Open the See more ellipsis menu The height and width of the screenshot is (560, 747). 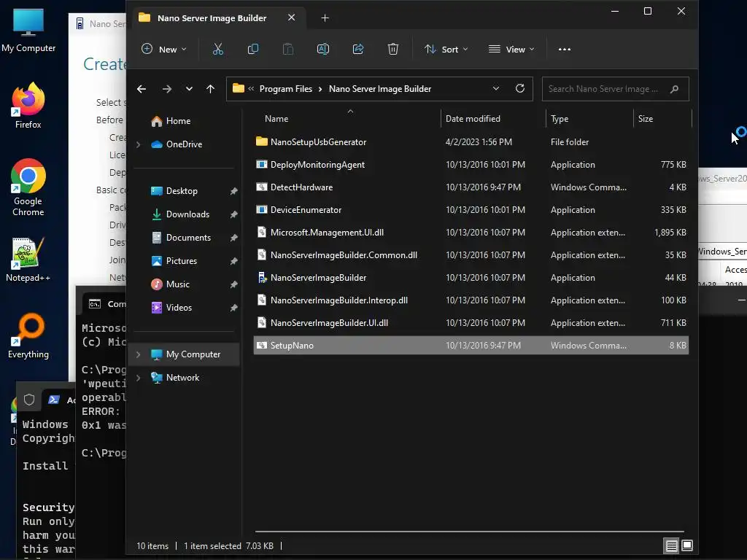point(564,49)
